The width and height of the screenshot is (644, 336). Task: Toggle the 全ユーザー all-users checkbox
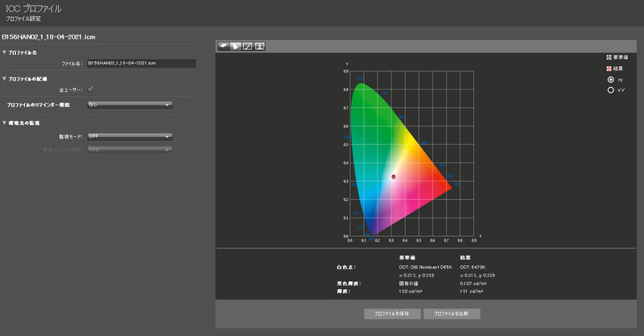tap(90, 89)
